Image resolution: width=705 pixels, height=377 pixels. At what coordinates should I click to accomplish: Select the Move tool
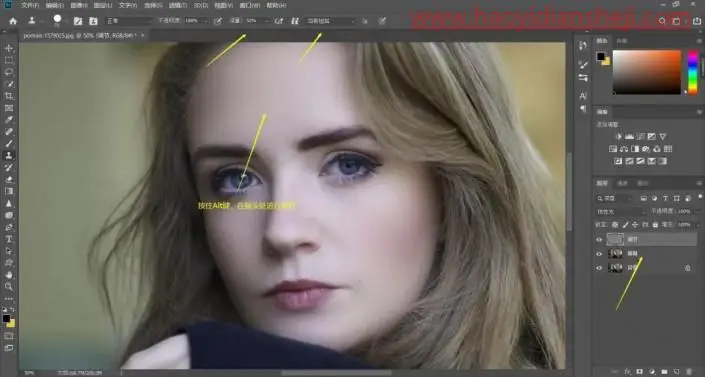(9, 48)
